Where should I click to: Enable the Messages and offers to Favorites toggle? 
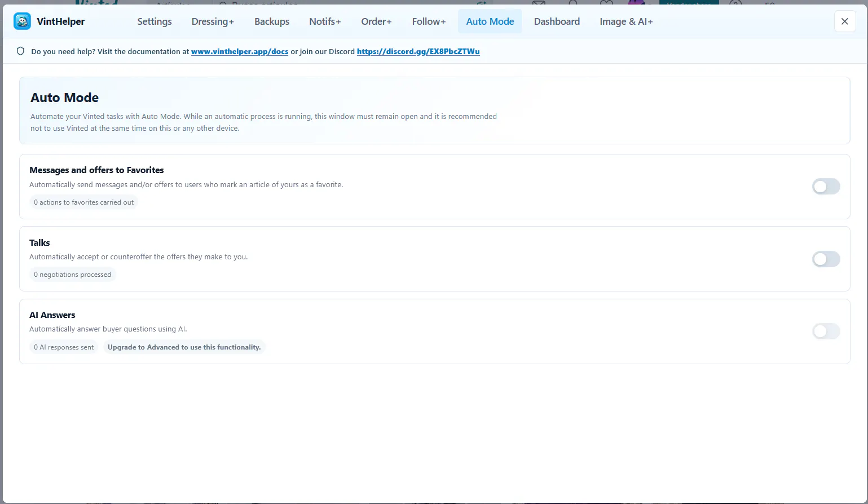[x=826, y=187]
